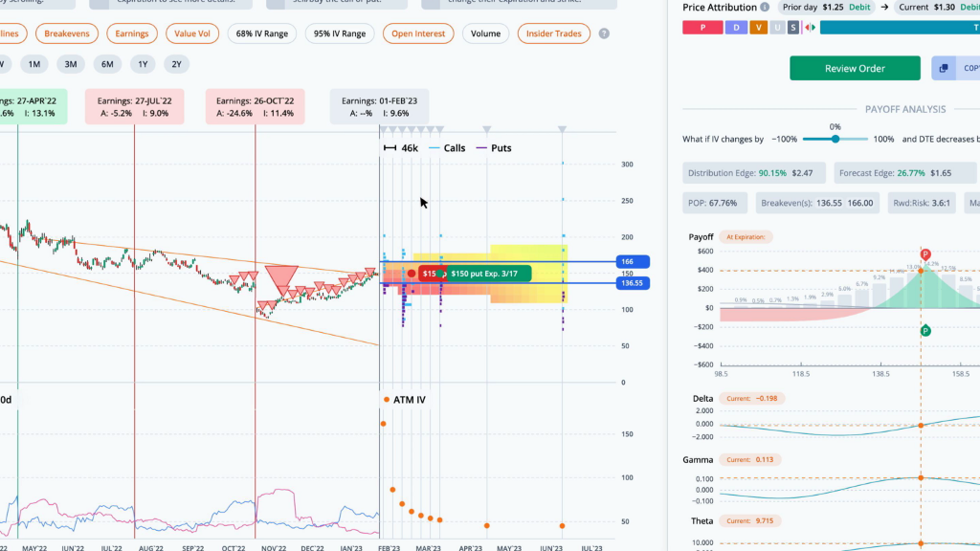Select the orange V attribution segment
The height and width of the screenshot is (551, 980).
click(x=759, y=28)
